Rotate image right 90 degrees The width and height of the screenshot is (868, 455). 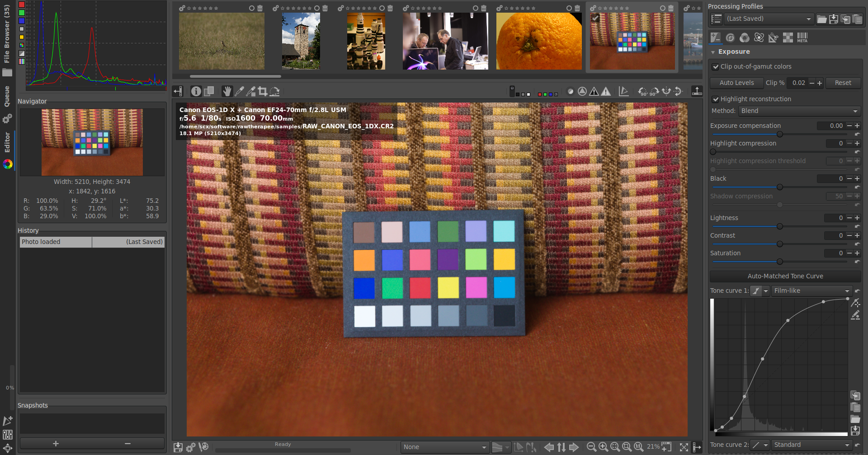coord(654,91)
